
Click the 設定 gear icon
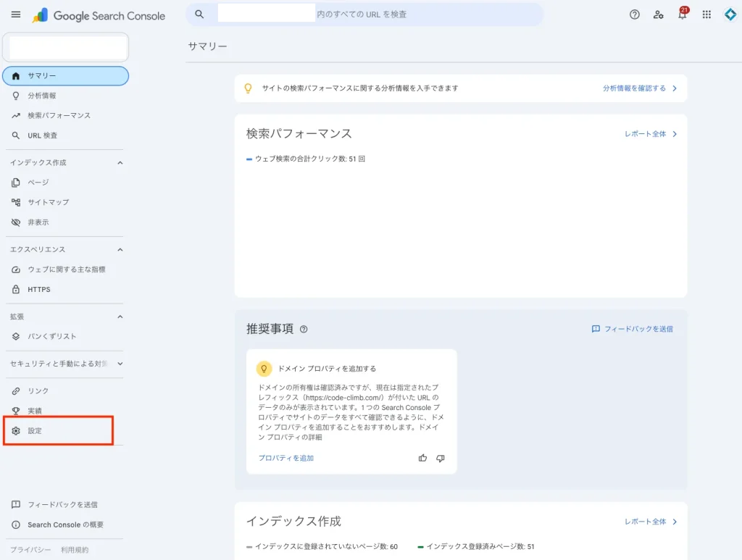[x=16, y=431]
